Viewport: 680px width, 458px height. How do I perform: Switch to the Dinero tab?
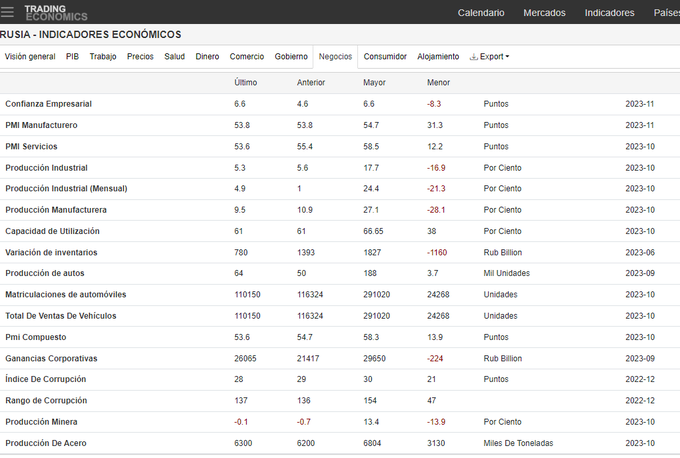pos(207,56)
